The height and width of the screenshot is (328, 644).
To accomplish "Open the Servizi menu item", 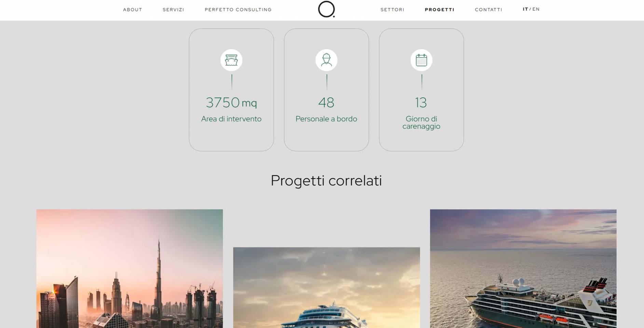I will tap(174, 10).
